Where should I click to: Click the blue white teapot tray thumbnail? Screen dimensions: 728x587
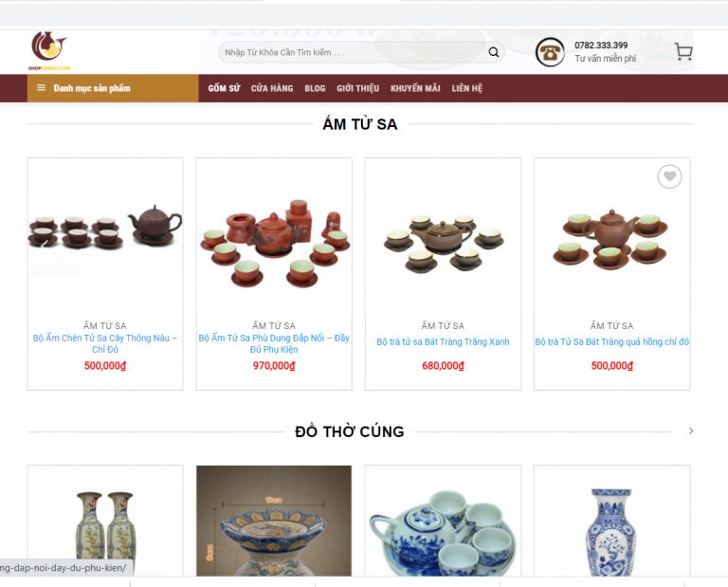tap(443, 521)
